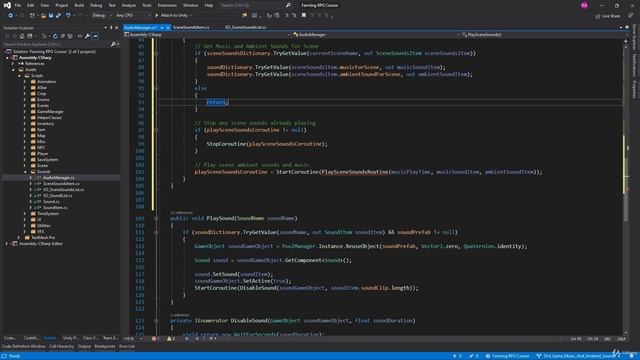Expand the Player folder

point(25,153)
